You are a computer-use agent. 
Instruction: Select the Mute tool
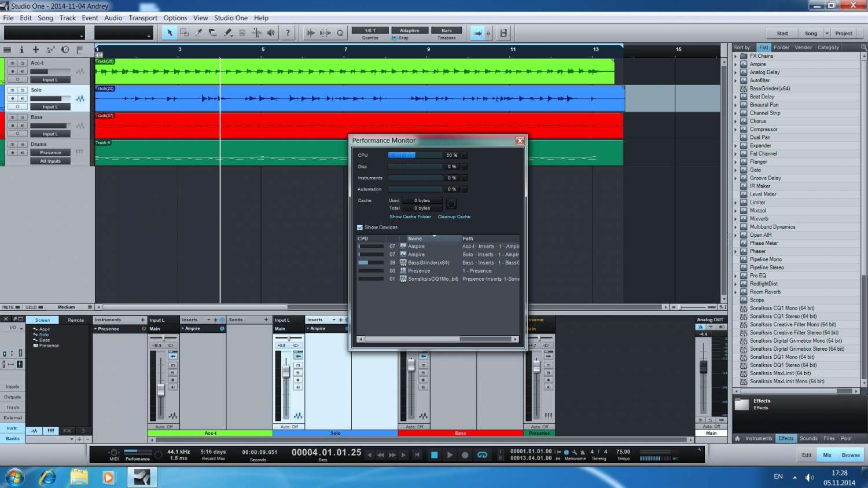pos(242,33)
